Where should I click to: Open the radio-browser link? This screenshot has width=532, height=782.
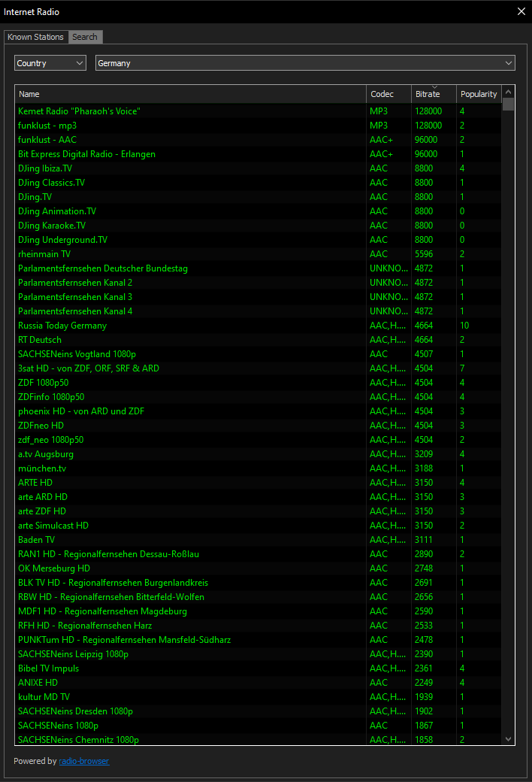point(83,761)
